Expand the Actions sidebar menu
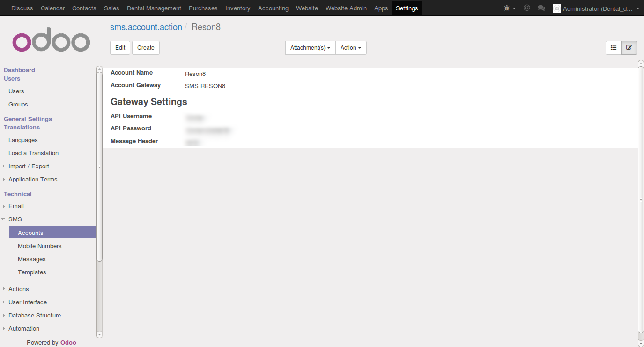Image resolution: width=644 pixels, height=347 pixels. coord(18,289)
